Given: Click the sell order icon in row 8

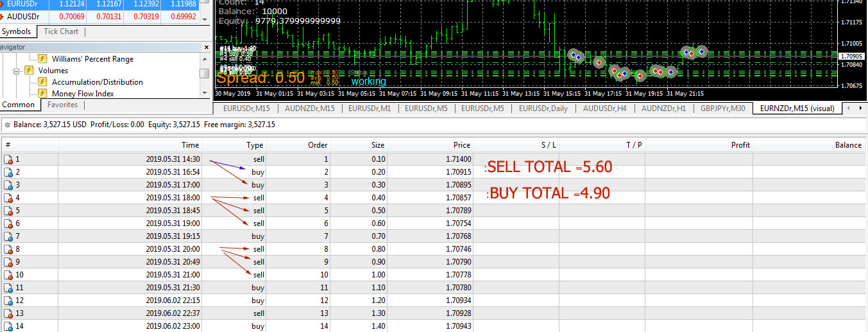Looking at the screenshot, I should [x=8, y=249].
